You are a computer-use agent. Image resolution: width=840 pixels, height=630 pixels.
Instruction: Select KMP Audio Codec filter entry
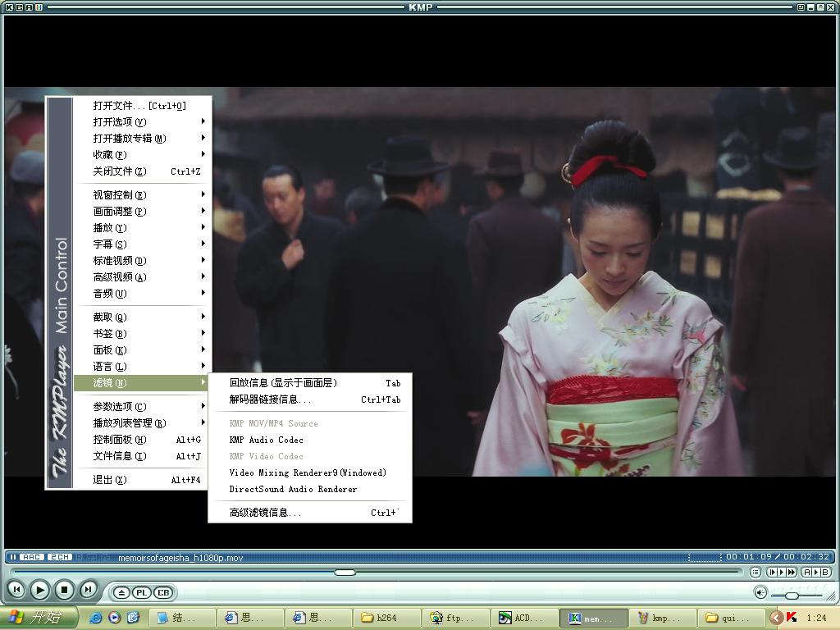(x=309, y=440)
